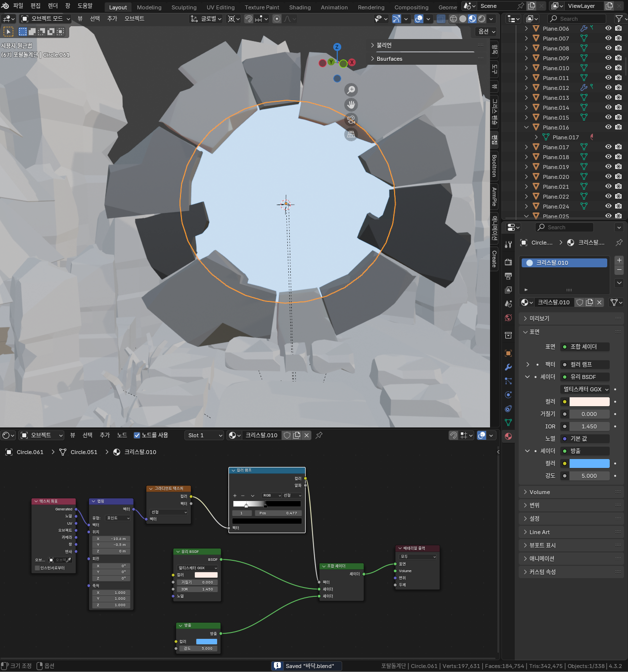The image size is (628, 672).
Task: Open blue emission color swatch in properties
Action: pos(589,463)
